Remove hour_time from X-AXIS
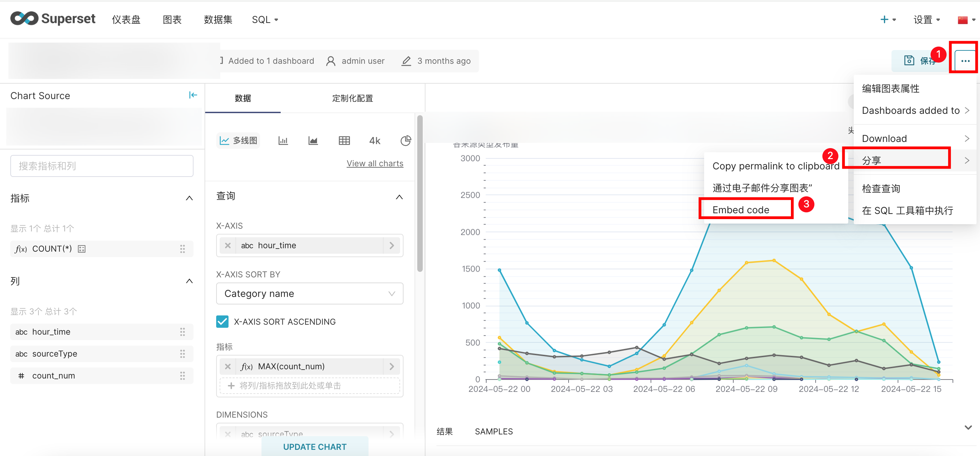This screenshot has width=980, height=456. 227,245
